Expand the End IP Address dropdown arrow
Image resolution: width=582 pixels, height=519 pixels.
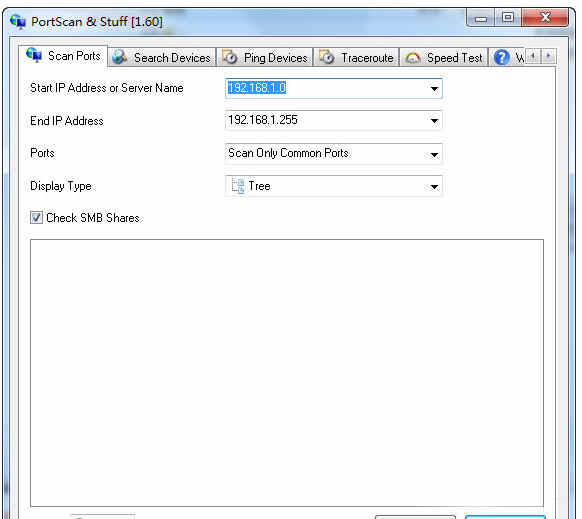[x=434, y=121]
